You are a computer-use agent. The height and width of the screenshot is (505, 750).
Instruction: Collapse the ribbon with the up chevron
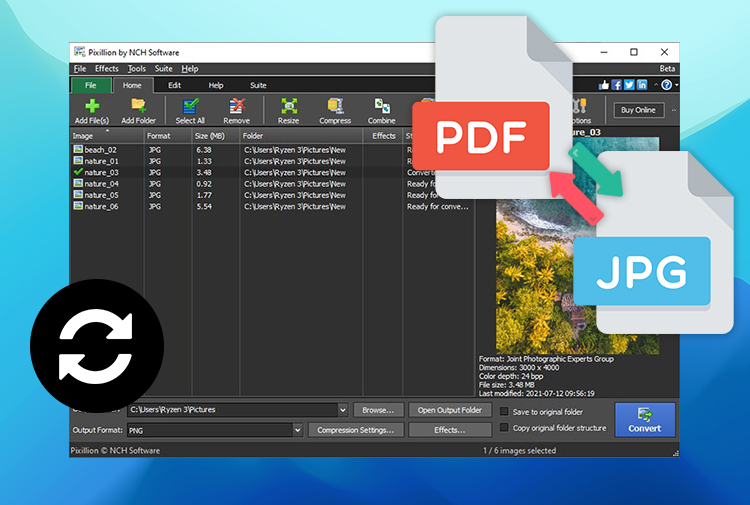[656, 85]
